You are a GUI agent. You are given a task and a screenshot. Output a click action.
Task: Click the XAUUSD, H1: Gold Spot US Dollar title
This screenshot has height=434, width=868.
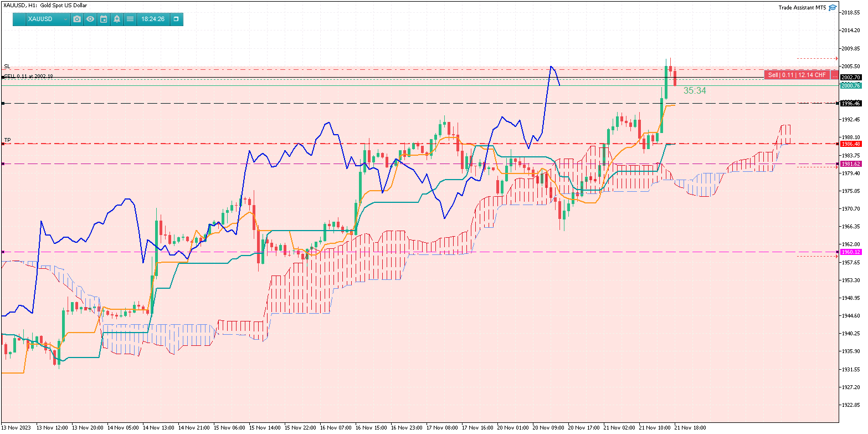(45, 5)
